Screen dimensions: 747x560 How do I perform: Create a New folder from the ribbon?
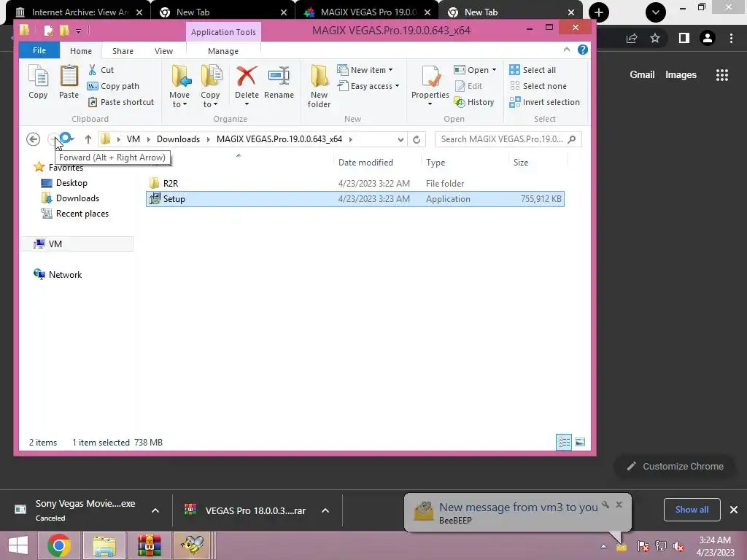point(319,87)
